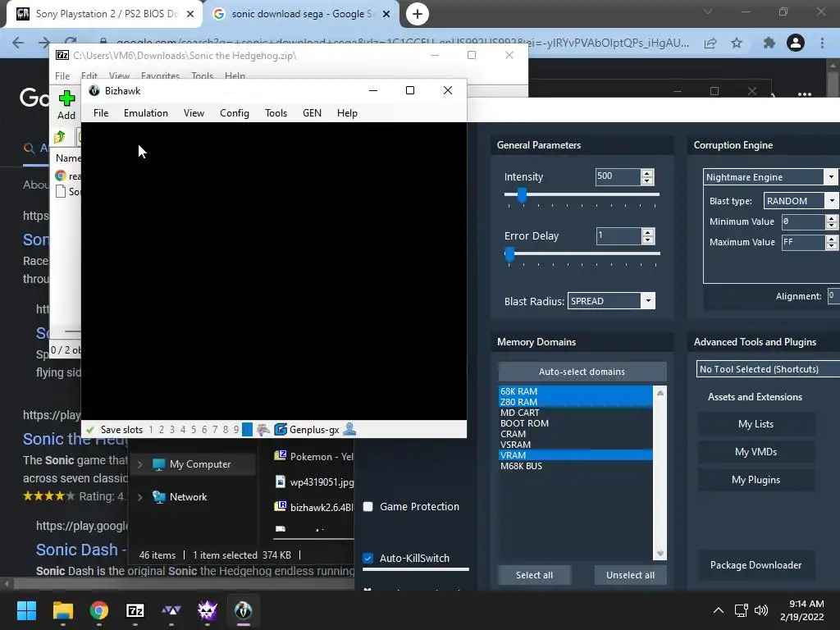Select the bizhawk2.6.4 archive file in explorer
Screen dimensions: 840x630
314,507
